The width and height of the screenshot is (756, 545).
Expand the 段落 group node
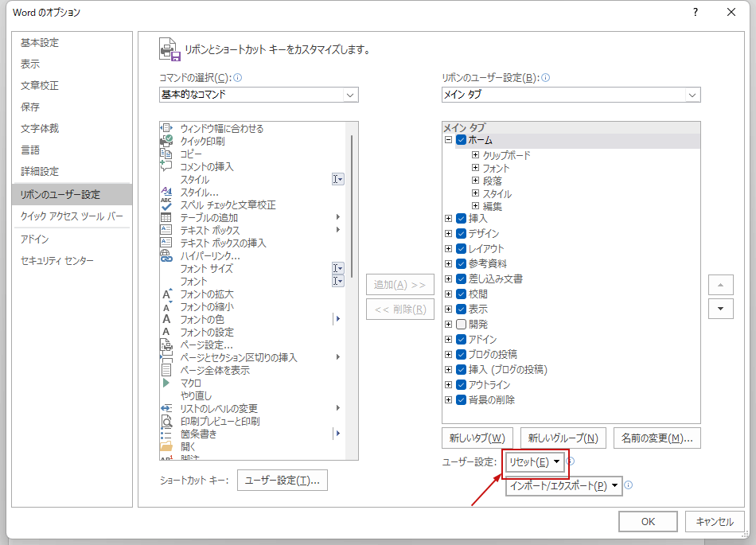pos(475,181)
